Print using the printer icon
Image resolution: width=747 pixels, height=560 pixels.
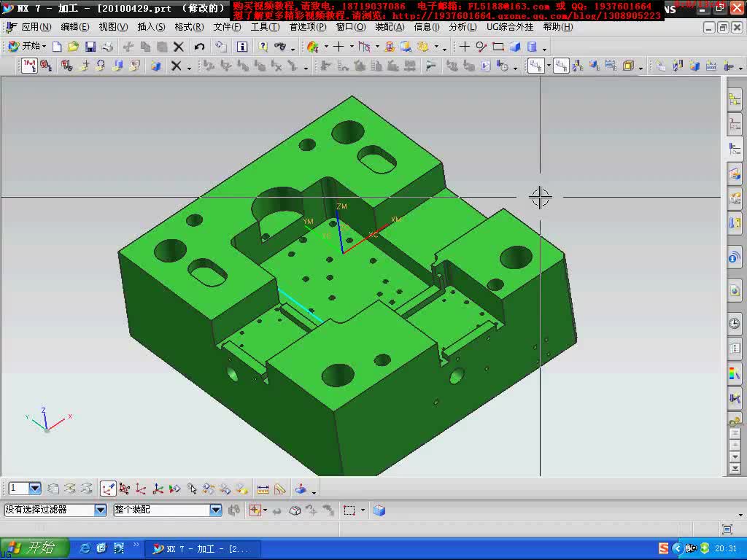click(x=108, y=47)
